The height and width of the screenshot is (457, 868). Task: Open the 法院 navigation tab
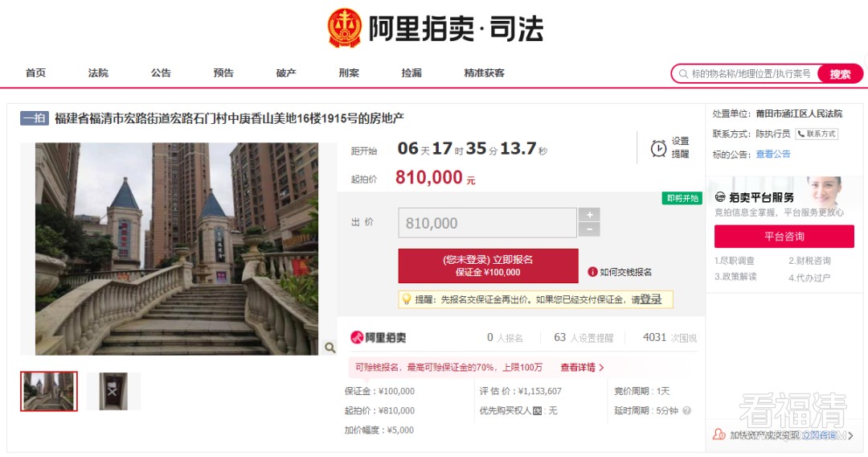(98, 72)
